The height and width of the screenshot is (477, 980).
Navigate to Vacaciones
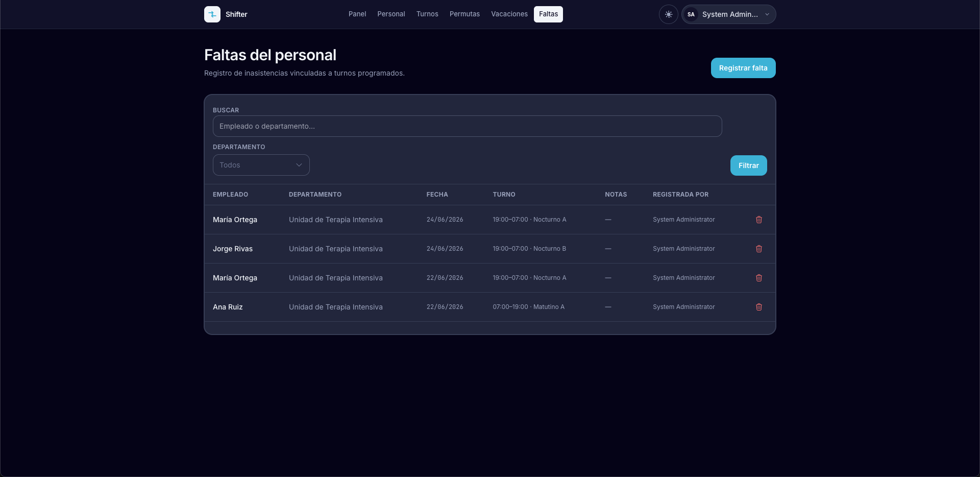[x=509, y=14]
